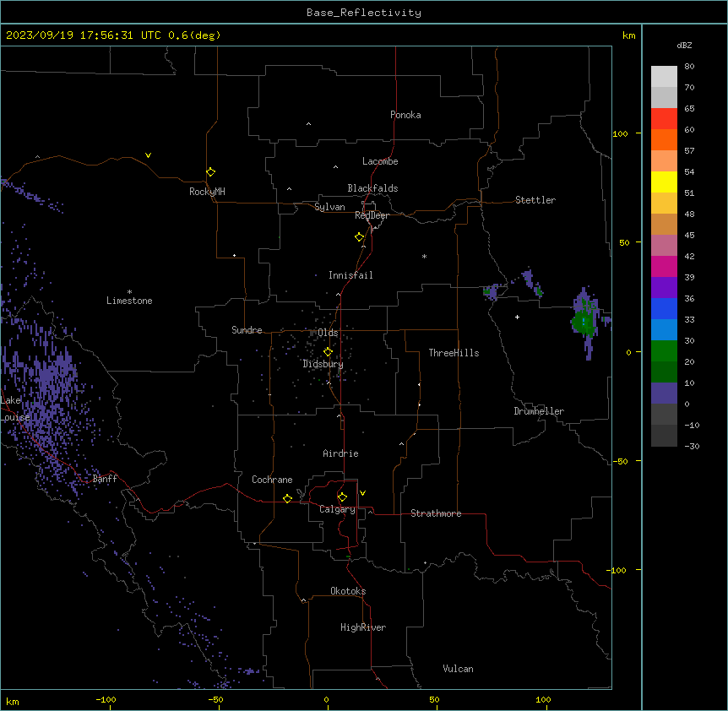Click the Limestone label
This screenshot has width=728, height=711.
pyautogui.click(x=129, y=301)
